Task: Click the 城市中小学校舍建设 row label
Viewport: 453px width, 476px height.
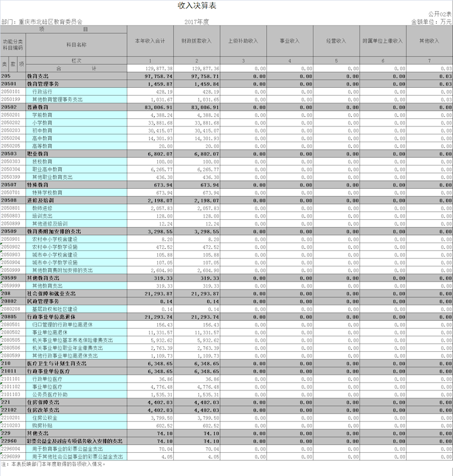Action: 55,255
